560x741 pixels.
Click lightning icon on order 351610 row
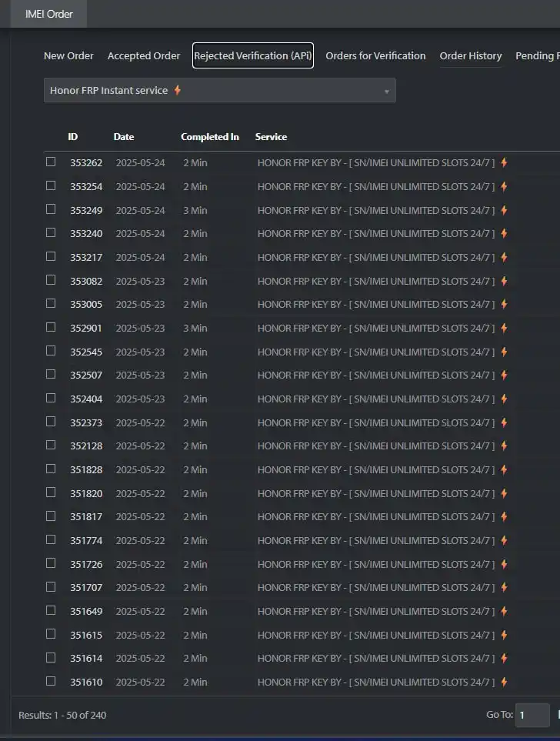click(505, 682)
